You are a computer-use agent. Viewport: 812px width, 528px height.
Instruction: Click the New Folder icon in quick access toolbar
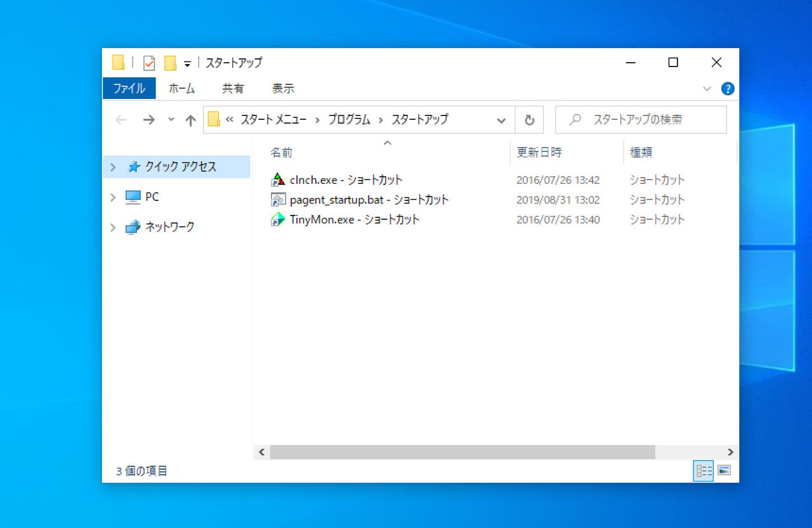coord(170,63)
